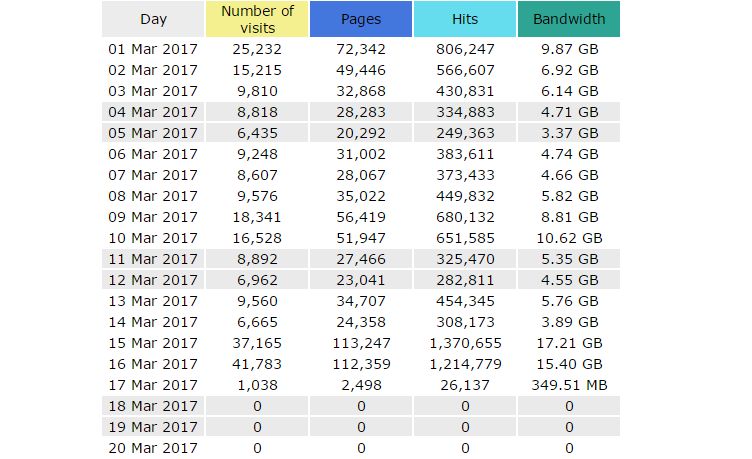Select hits value 325,470
The width and height of the screenshot is (752, 459).
(465, 259)
